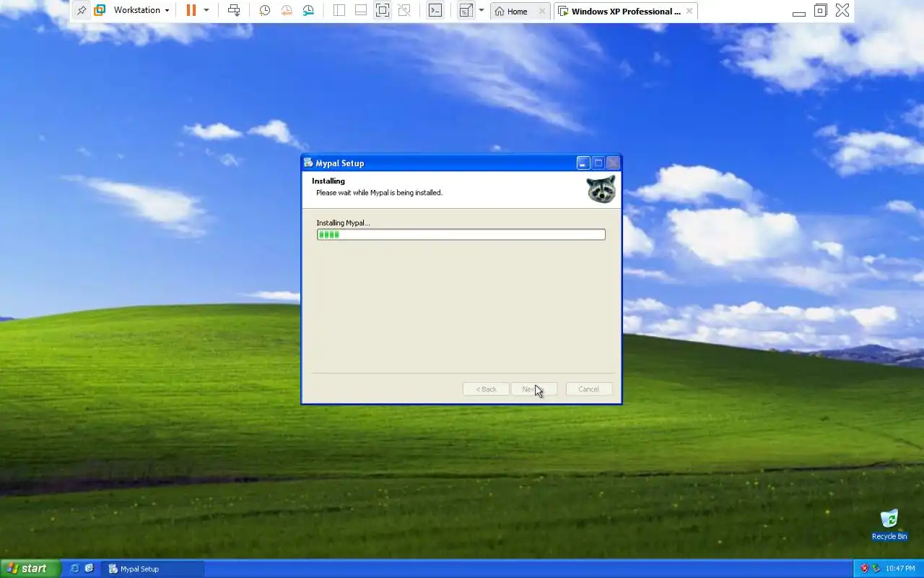Restore the VMware window from full screen
Viewport: 924px width, 578px height.
point(820,11)
